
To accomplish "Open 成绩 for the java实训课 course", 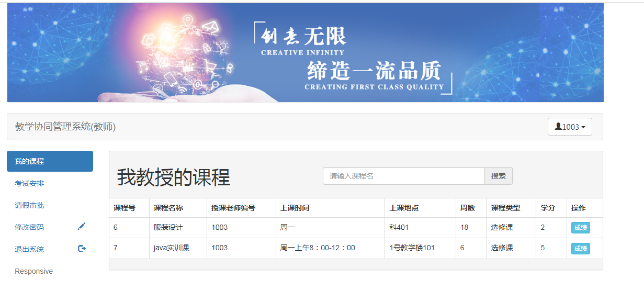I will click(581, 248).
